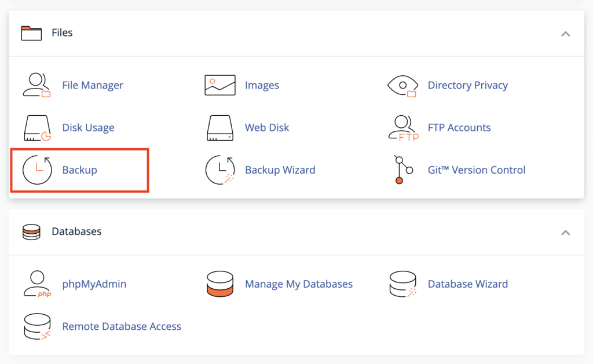Select the File Manager icon

coord(36,84)
